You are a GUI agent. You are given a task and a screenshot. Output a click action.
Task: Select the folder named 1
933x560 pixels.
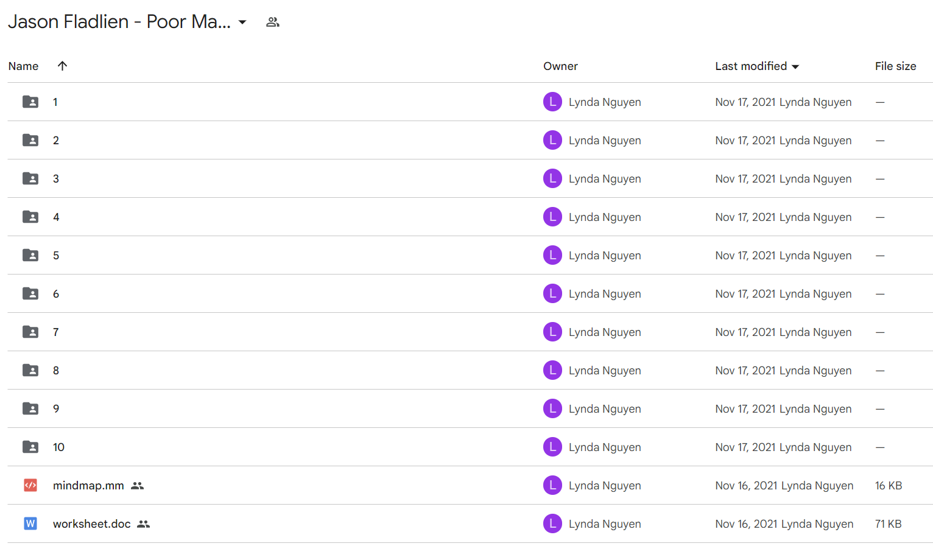click(x=55, y=102)
